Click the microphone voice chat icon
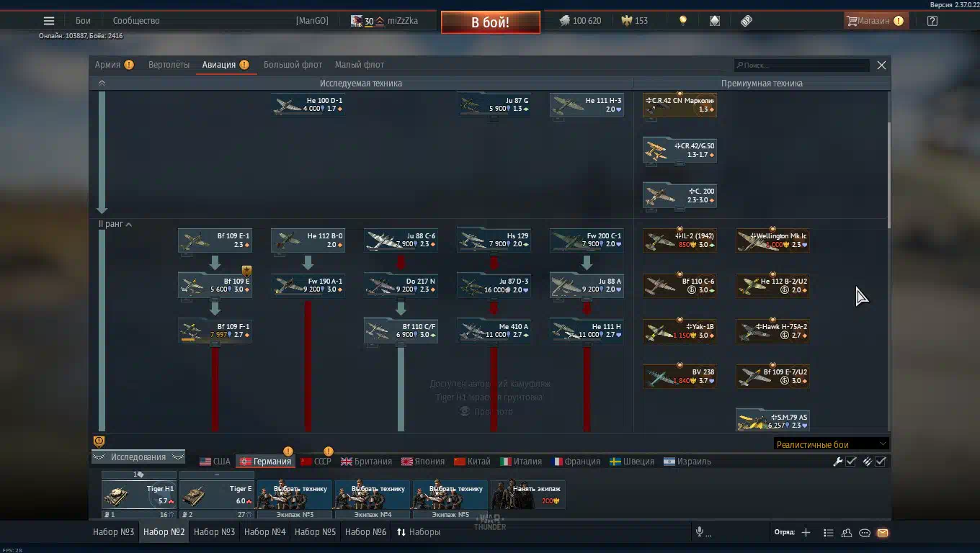This screenshot has width=980, height=553. [699, 532]
